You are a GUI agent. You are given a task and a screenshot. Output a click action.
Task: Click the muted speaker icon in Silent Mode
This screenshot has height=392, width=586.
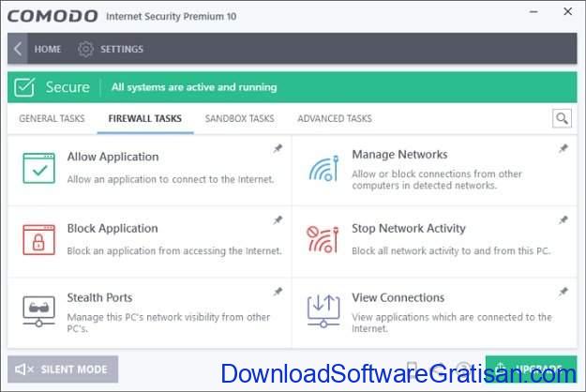[24, 369]
